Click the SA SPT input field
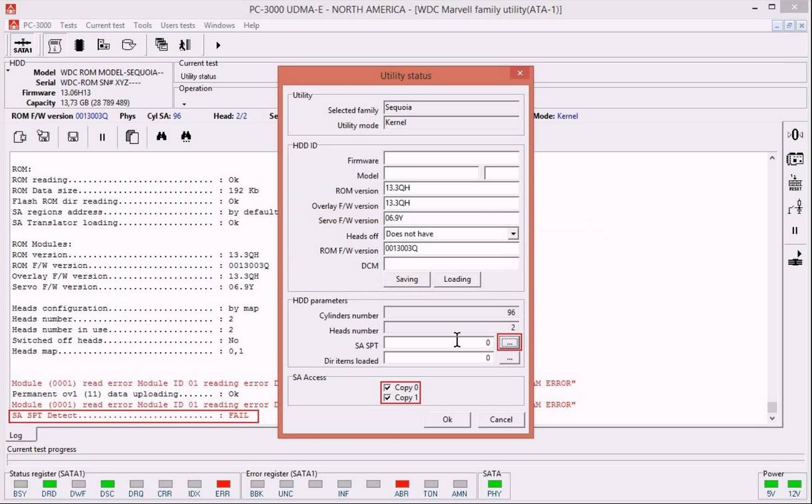This screenshot has height=504, width=812. [439, 343]
